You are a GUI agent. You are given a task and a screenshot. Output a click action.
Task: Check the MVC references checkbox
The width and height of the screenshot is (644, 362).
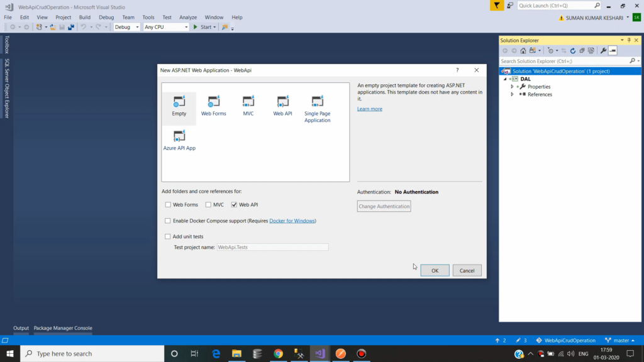[208, 204]
